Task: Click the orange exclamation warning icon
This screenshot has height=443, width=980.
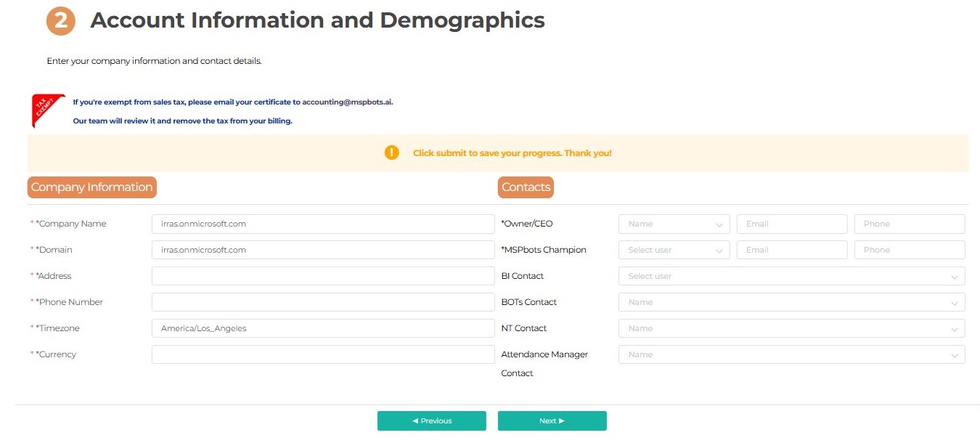Action: pos(391,153)
